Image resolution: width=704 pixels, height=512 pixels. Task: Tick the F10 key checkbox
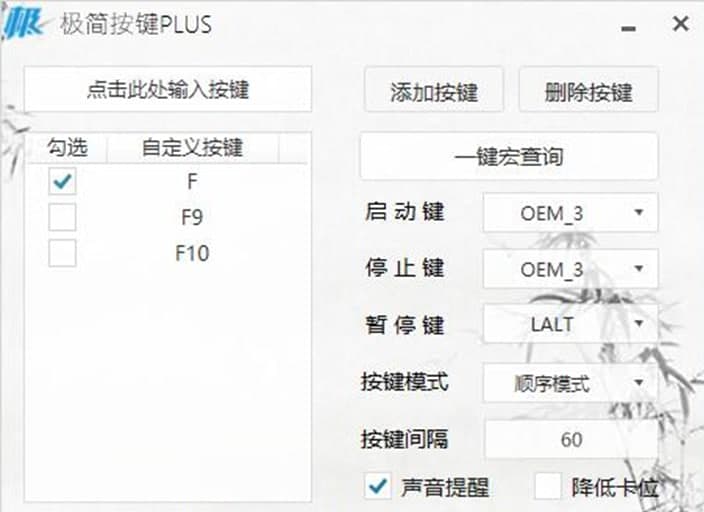pyautogui.click(x=62, y=253)
